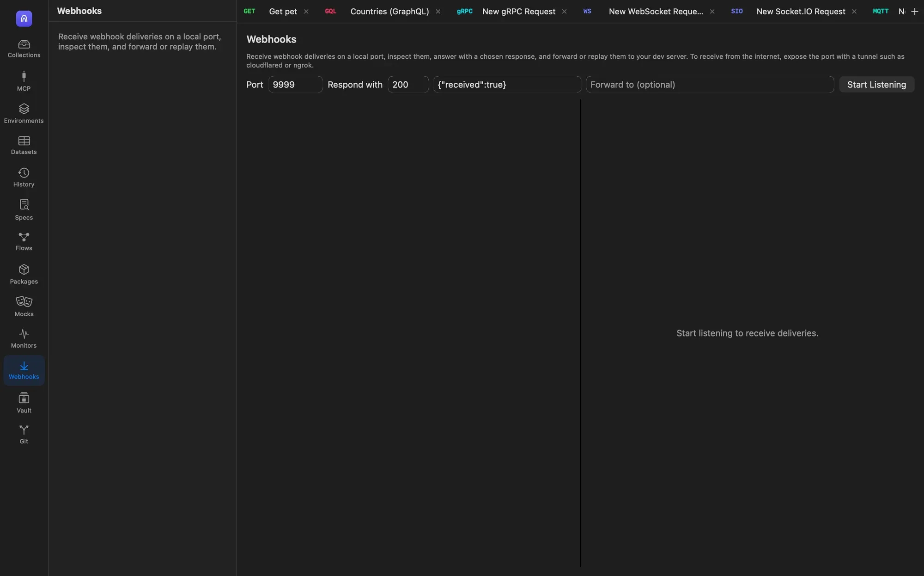Open the Vault section

tap(24, 403)
